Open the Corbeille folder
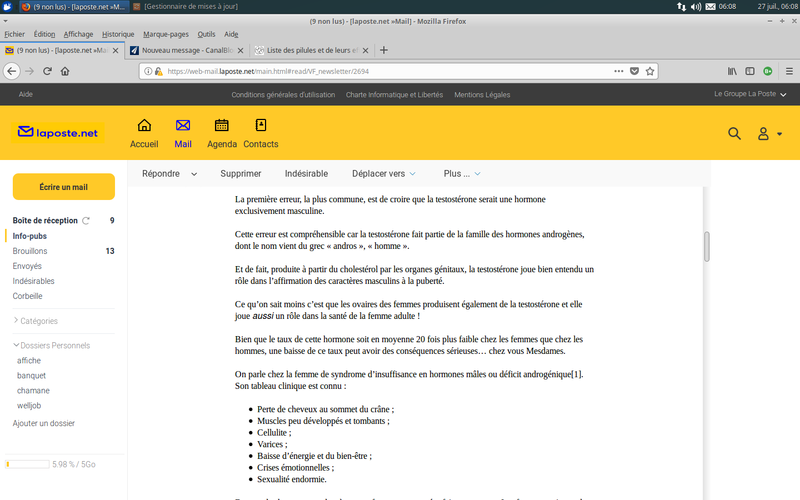Image resolution: width=800 pixels, height=500 pixels. tap(28, 296)
